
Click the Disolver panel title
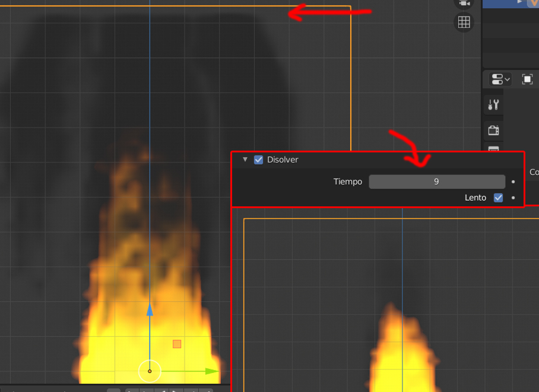point(283,160)
